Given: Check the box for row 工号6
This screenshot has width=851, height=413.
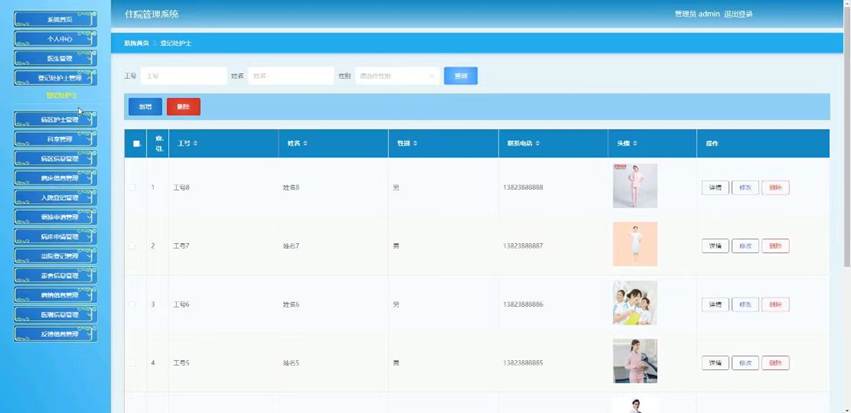Looking at the screenshot, I should (131, 304).
